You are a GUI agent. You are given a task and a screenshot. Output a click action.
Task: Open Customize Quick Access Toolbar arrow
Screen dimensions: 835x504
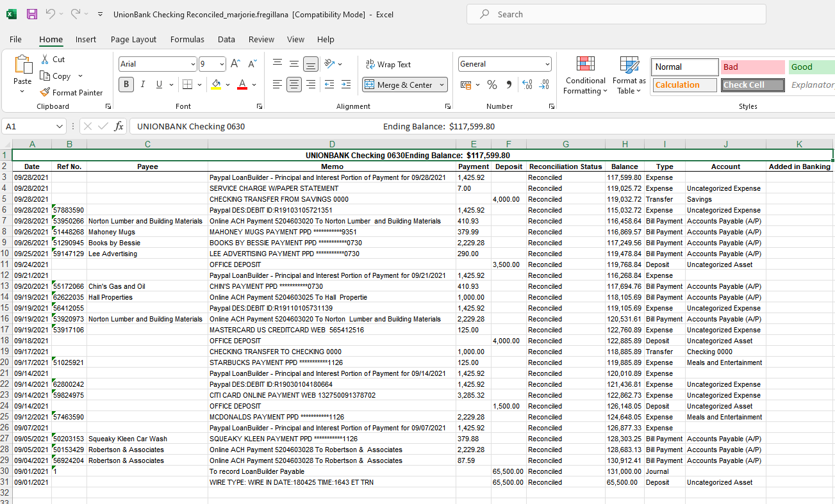point(101,14)
